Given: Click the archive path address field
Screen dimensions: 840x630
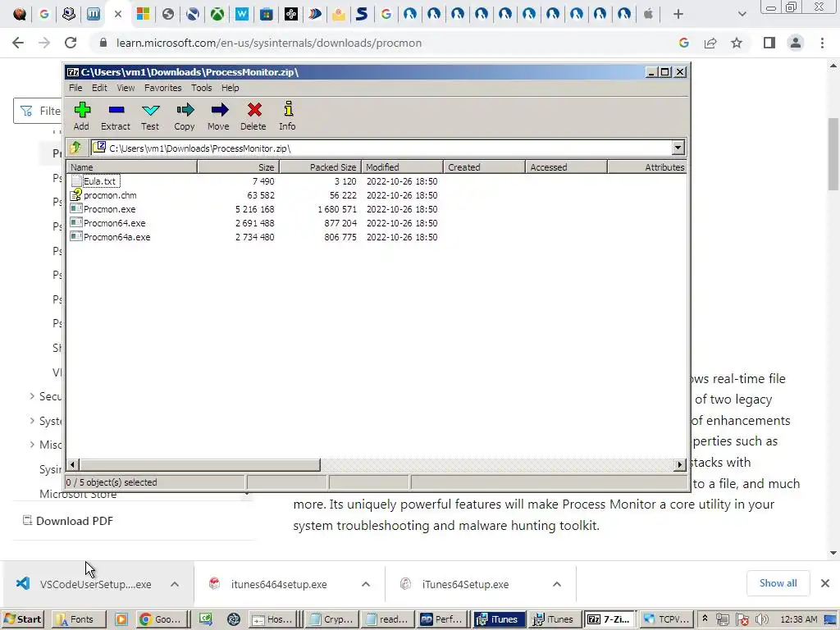Looking at the screenshot, I should coord(381,148).
